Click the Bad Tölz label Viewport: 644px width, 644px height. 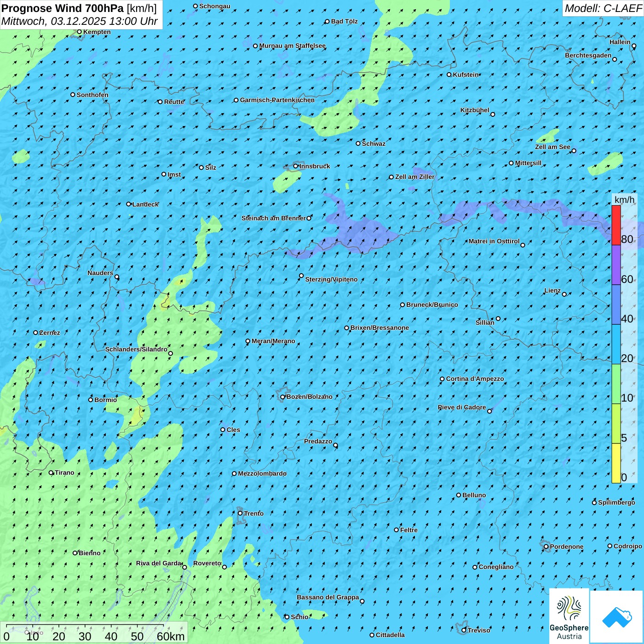344,21
